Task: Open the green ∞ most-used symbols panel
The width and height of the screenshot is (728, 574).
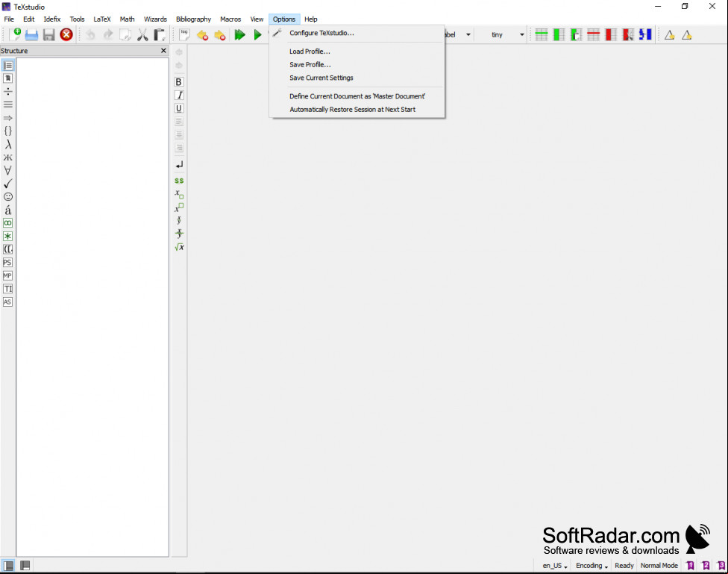Action: click(x=8, y=223)
